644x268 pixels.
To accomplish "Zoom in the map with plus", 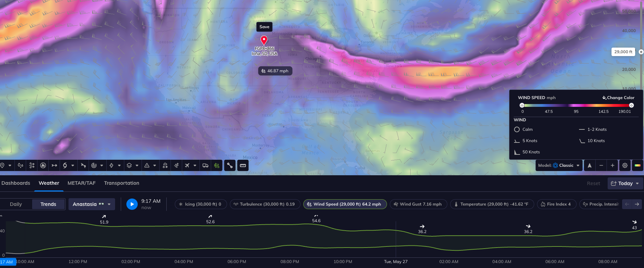I will [x=613, y=165].
